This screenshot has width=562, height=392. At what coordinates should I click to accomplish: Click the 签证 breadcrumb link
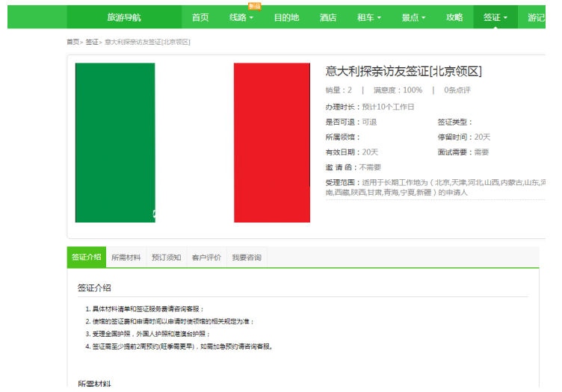[92, 42]
